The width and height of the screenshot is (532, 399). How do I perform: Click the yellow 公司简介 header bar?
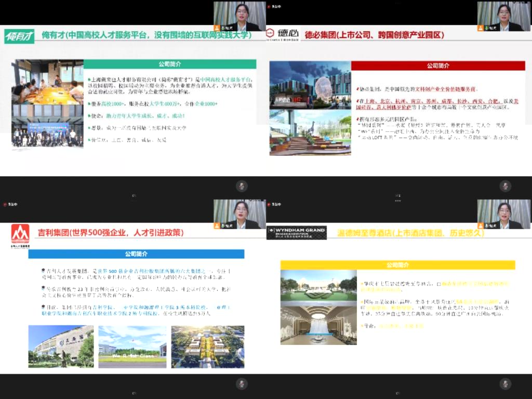point(397,265)
